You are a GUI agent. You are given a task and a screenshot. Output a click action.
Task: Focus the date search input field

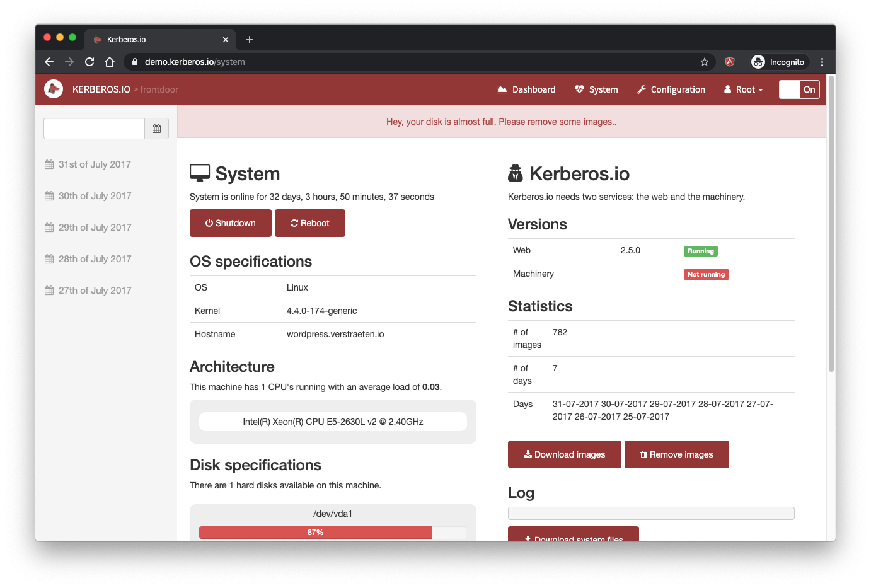95,129
